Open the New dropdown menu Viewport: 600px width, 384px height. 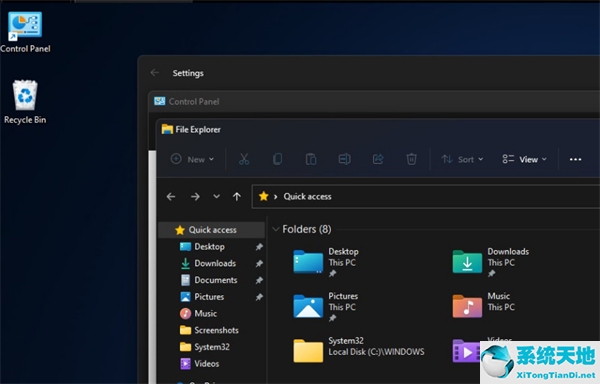pyautogui.click(x=192, y=159)
